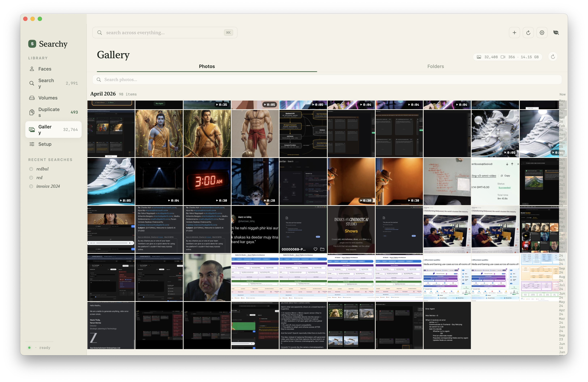This screenshot has width=588, height=382.
Task: Click the "April 2026" section heading
Action: 103,94
